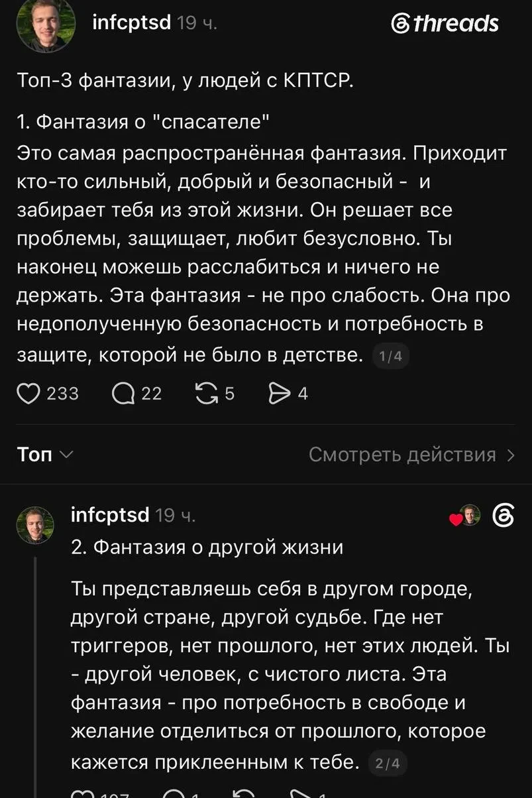Open infcptsd profile from top username

[x=131, y=23]
